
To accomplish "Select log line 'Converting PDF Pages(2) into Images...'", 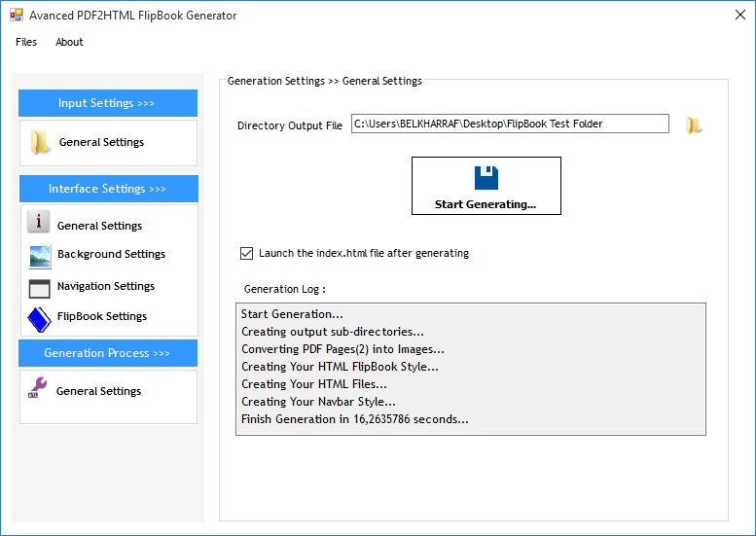I will pos(342,349).
